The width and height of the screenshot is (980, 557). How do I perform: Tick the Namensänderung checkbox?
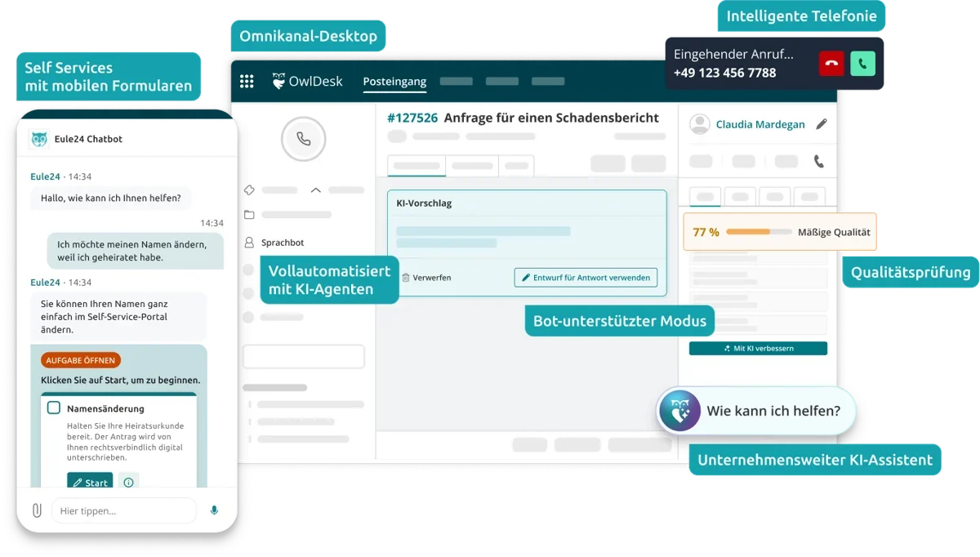click(53, 408)
